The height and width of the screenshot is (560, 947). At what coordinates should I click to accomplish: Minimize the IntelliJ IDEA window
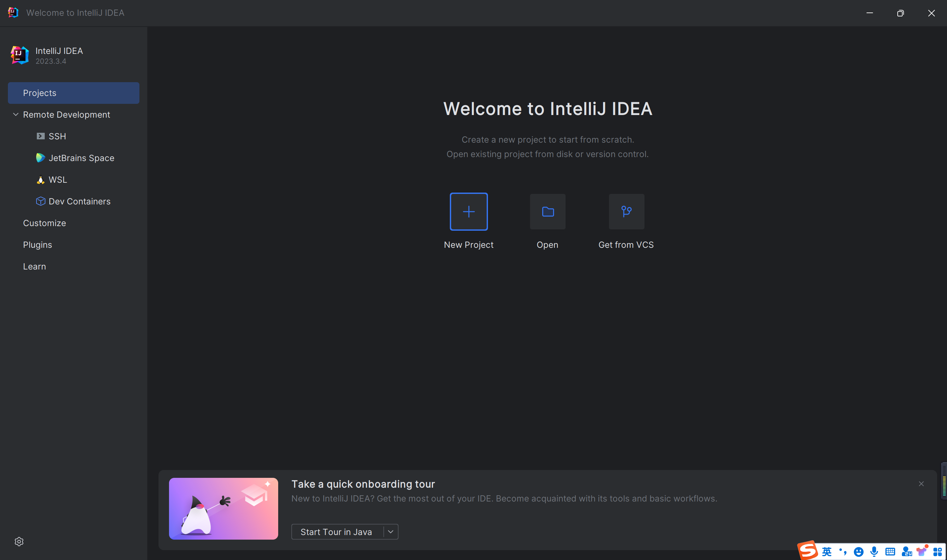870,13
